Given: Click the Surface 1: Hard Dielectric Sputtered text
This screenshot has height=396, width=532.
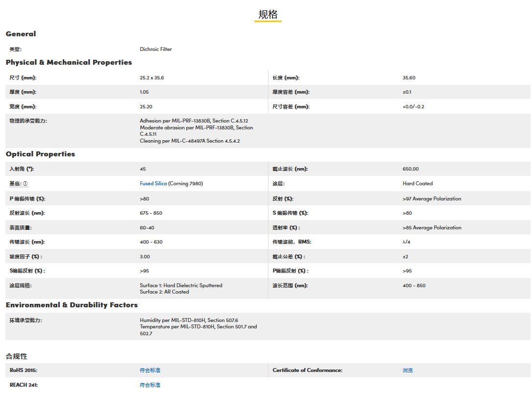Looking at the screenshot, I should click(181, 285).
